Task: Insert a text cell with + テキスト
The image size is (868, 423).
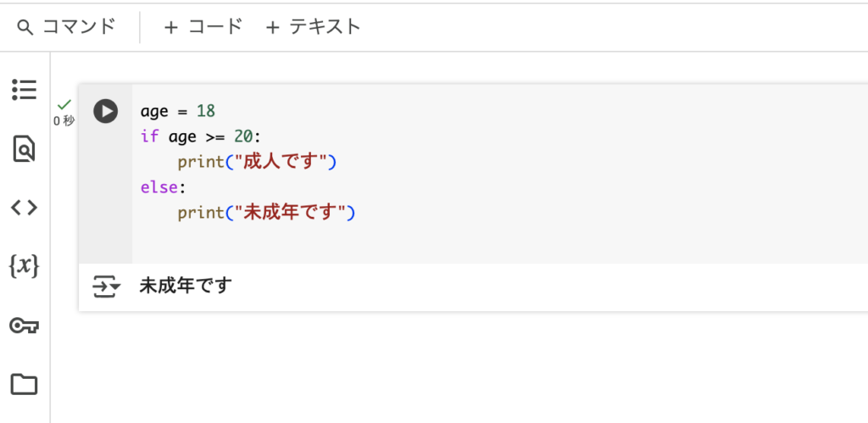Action: pyautogui.click(x=314, y=26)
